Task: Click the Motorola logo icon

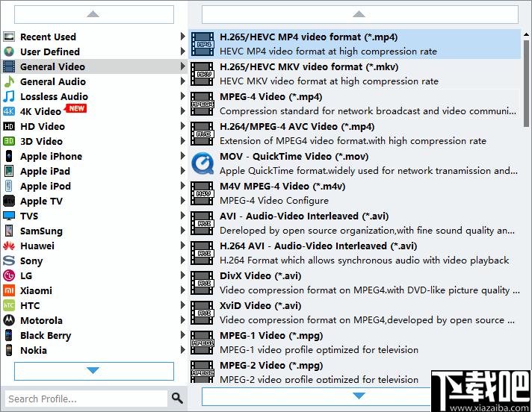Action: [x=9, y=320]
